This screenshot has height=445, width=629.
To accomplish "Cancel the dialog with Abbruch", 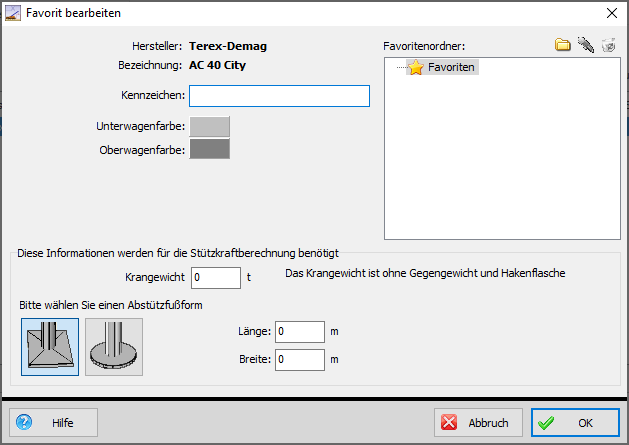I will (x=478, y=422).
